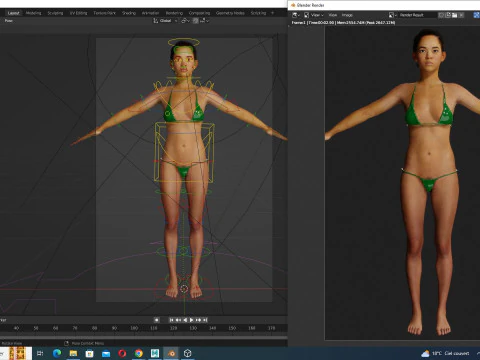480x360 pixels.
Task: Click the starred thumbnail in taskbar corner
Action: pos(17,353)
